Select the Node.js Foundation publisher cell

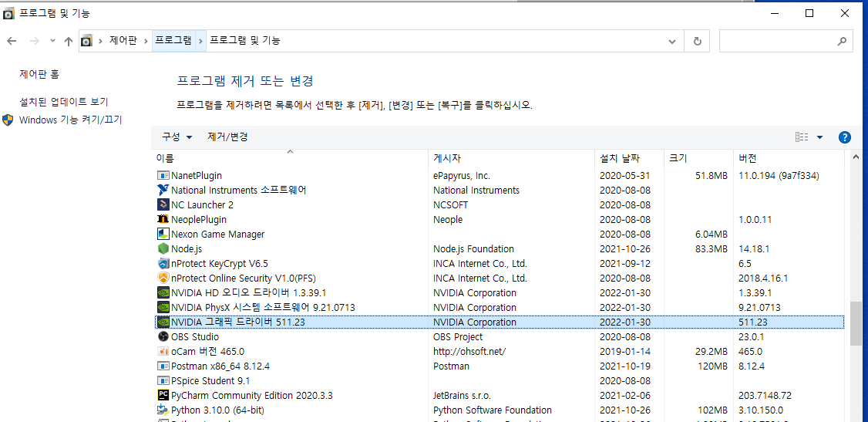point(473,248)
